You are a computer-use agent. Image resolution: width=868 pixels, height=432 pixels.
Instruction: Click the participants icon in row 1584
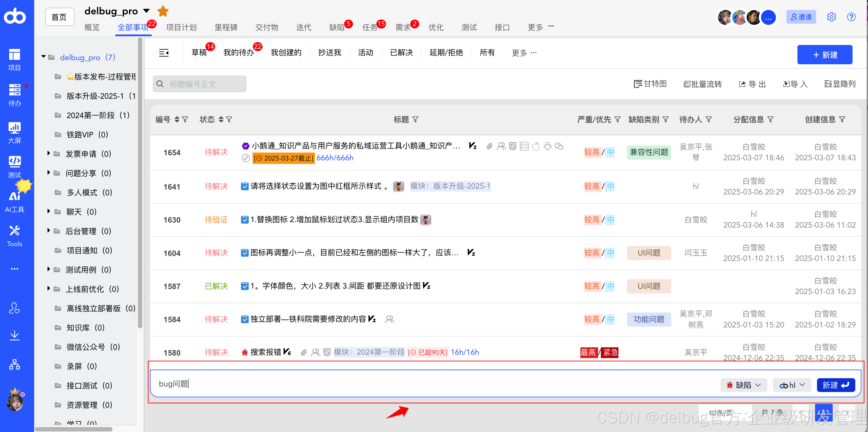click(390, 319)
